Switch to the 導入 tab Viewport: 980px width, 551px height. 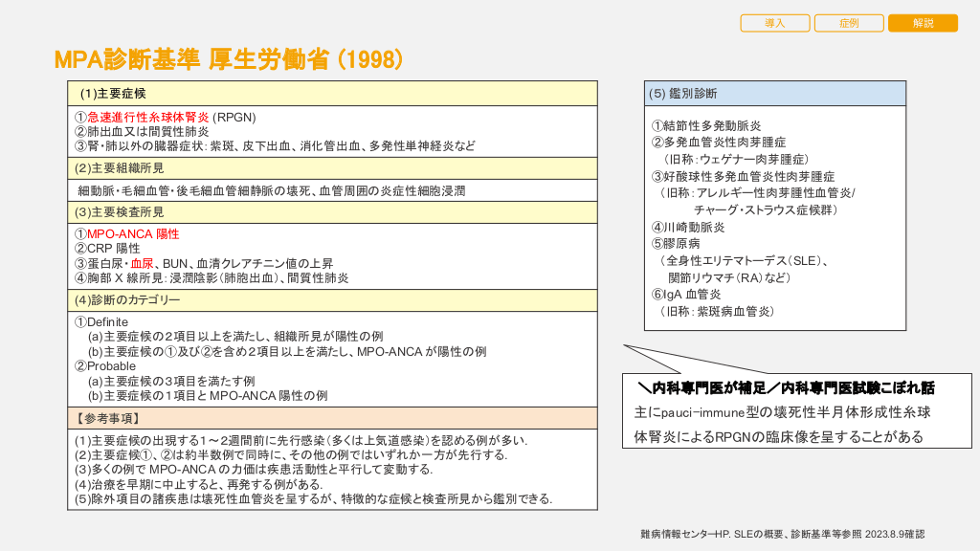[x=774, y=23]
